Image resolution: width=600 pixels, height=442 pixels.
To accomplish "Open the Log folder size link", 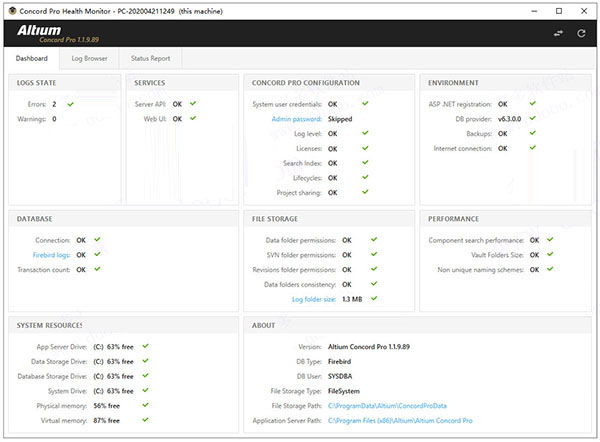I will pyautogui.click(x=314, y=299).
